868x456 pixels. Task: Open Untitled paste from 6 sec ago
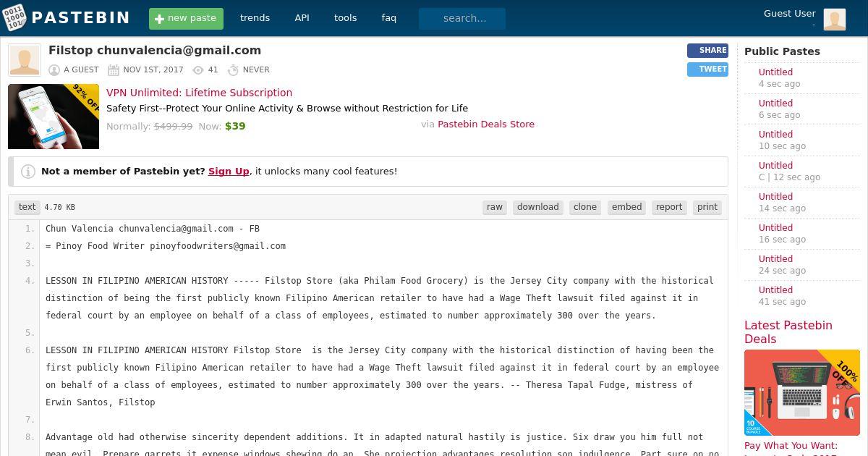(775, 104)
